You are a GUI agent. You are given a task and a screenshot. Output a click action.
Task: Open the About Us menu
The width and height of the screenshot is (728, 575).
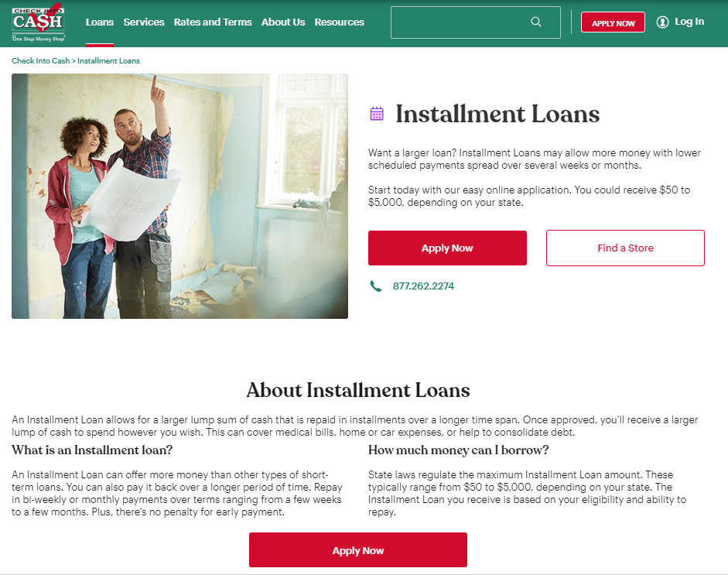283,22
